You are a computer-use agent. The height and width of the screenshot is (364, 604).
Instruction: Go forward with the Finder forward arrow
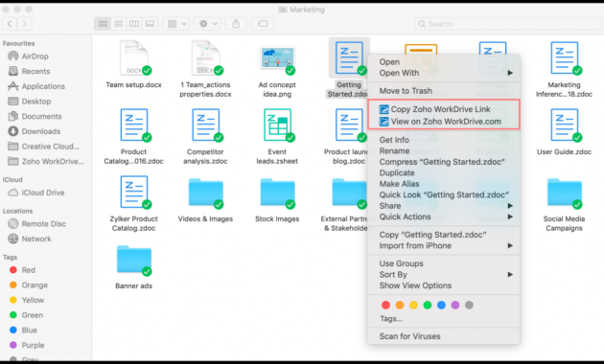click(x=24, y=24)
